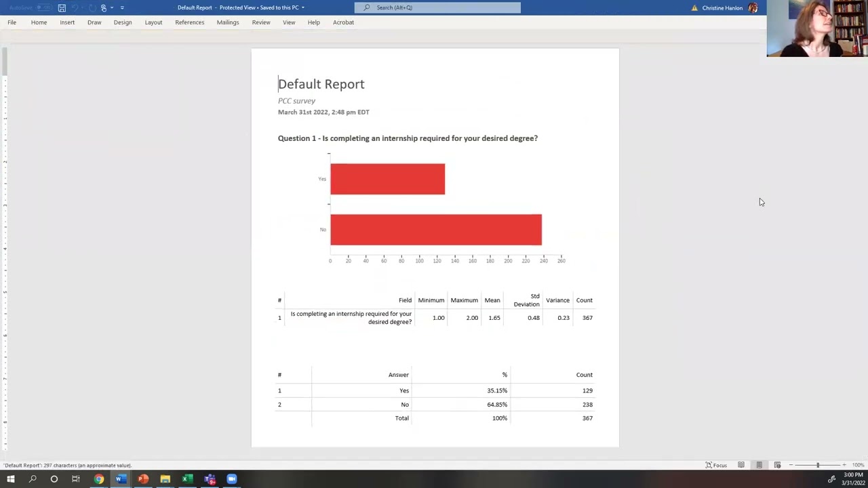Open Zoom app from the taskbar

232,479
